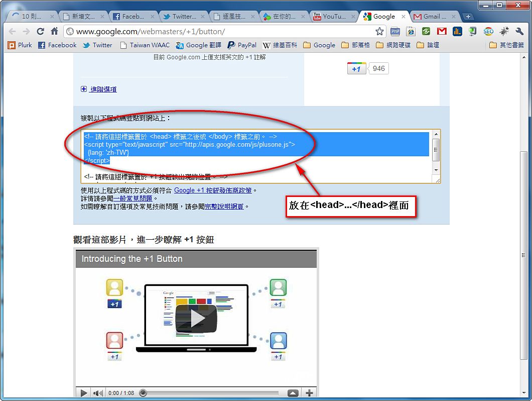Expand the Google bookmarks folder
Screen dimensions: 532x401
point(319,45)
